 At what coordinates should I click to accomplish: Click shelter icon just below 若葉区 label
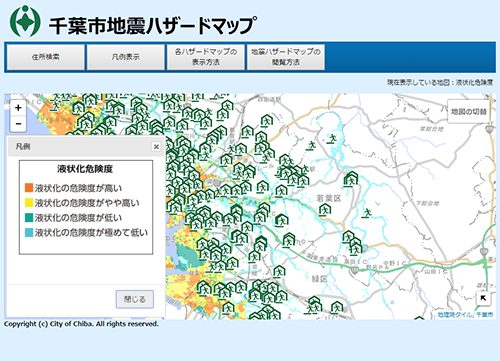[325, 210]
